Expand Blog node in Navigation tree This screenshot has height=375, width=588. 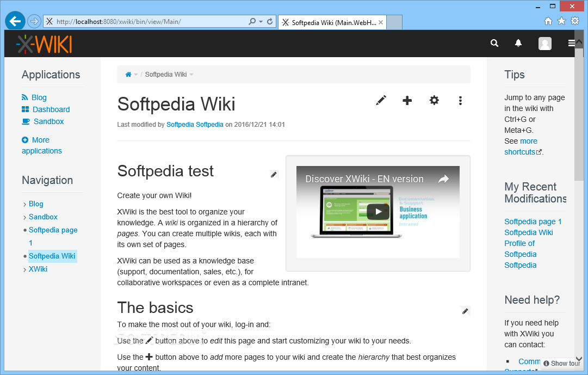coord(24,204)
